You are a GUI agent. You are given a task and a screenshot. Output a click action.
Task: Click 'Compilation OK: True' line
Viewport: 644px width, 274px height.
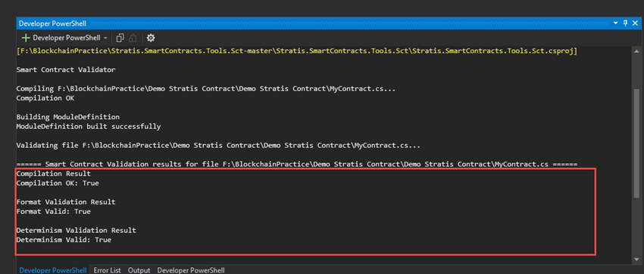(x=58, y=184)
